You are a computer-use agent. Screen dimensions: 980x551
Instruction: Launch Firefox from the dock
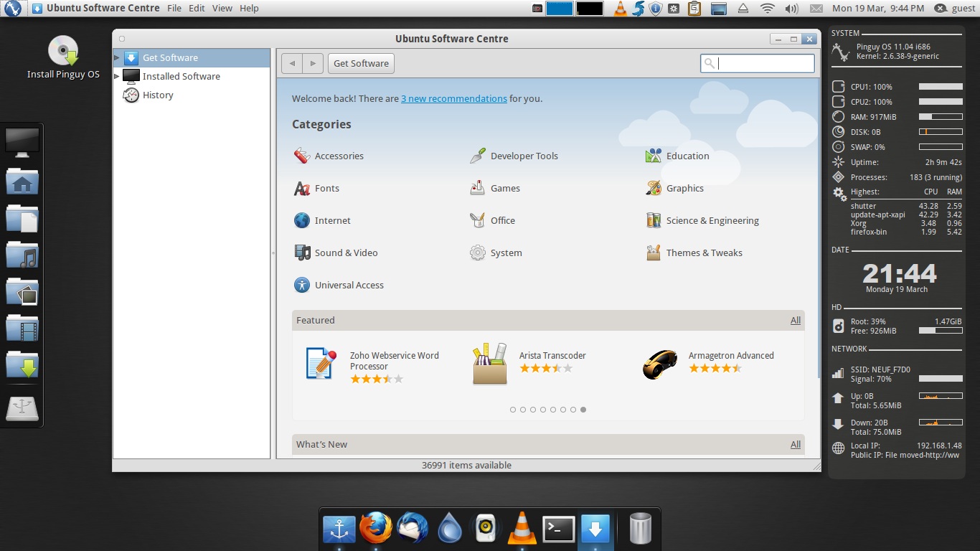(x=376, y=529)
